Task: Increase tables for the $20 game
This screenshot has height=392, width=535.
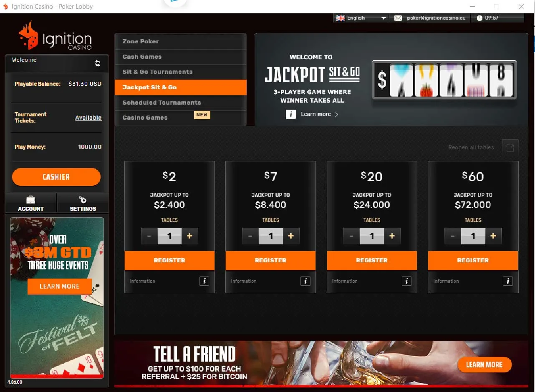Action: point(392,236)
